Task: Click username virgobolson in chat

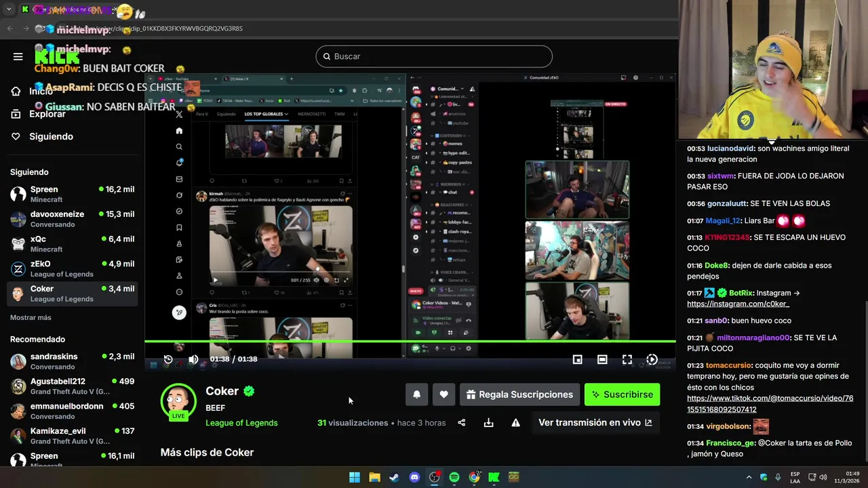Action: [728, 426]
